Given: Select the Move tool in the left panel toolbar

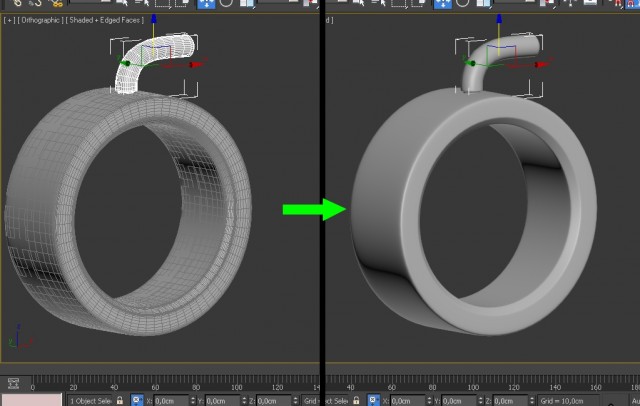Looking at the screenshot, I should point(206,4).
